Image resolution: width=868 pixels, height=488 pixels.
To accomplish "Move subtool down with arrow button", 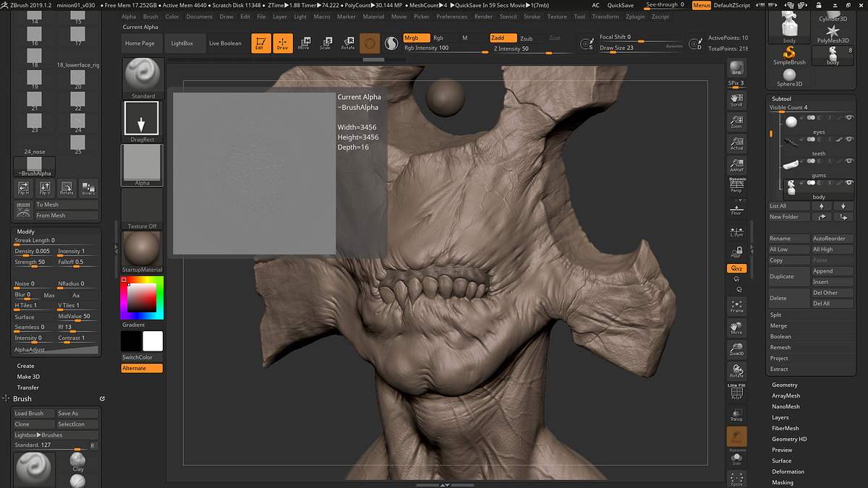I will (843, 206).
